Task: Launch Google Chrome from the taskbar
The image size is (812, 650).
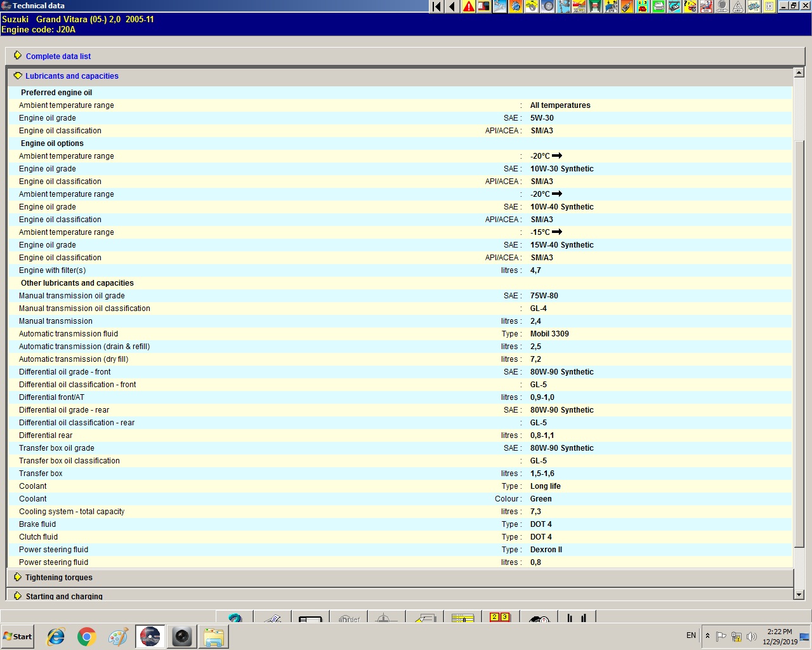Action: pyautogui.click(x=87, y=637)
